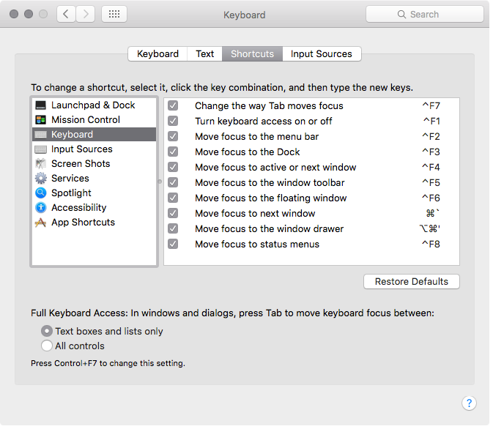Image resolution: width=504 pixels, height=440 pixels.
Task: Show all preferences with the grid icon
Action: click(114, 14)
